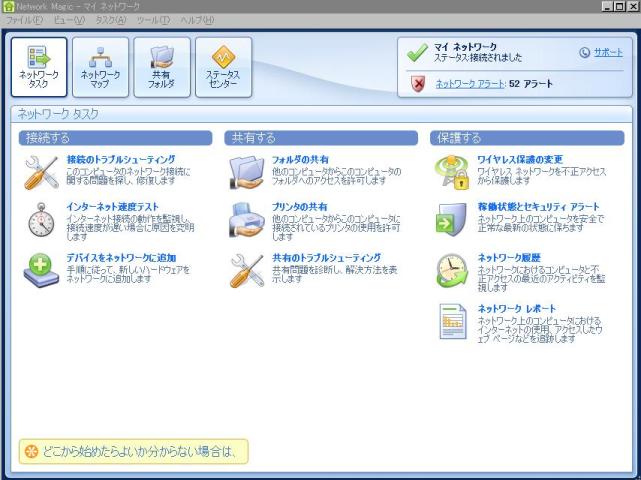The width and height of the screenshot is (641, 480).
Task: Open 稼働状態とセキュリティ アラート link
Action: click(x=539, y=207)
